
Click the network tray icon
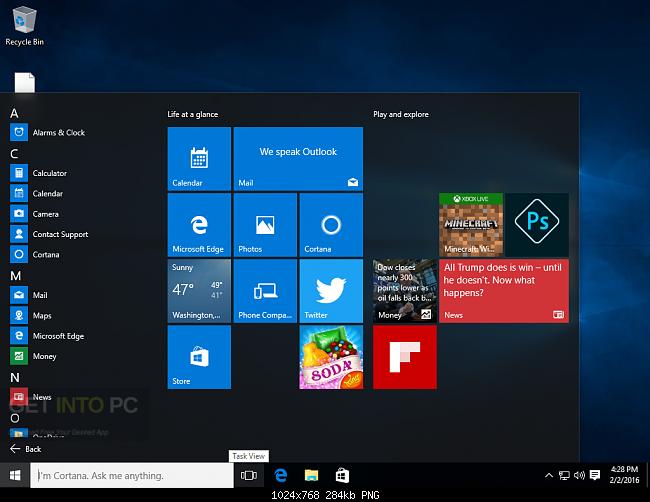point(564,475)
